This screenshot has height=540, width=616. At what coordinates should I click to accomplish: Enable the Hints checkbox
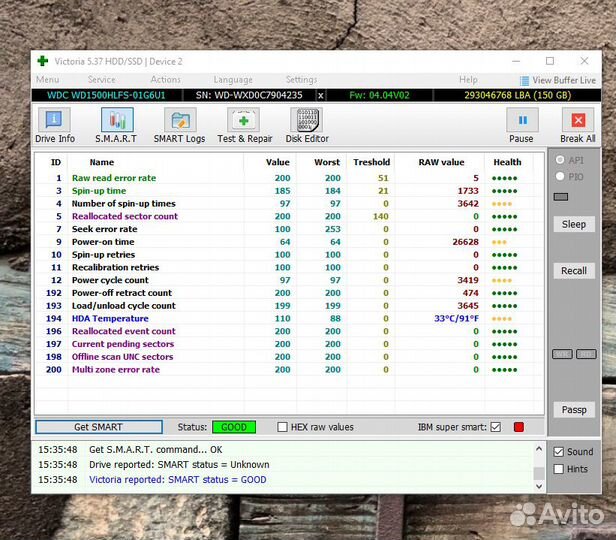point(558,469)
